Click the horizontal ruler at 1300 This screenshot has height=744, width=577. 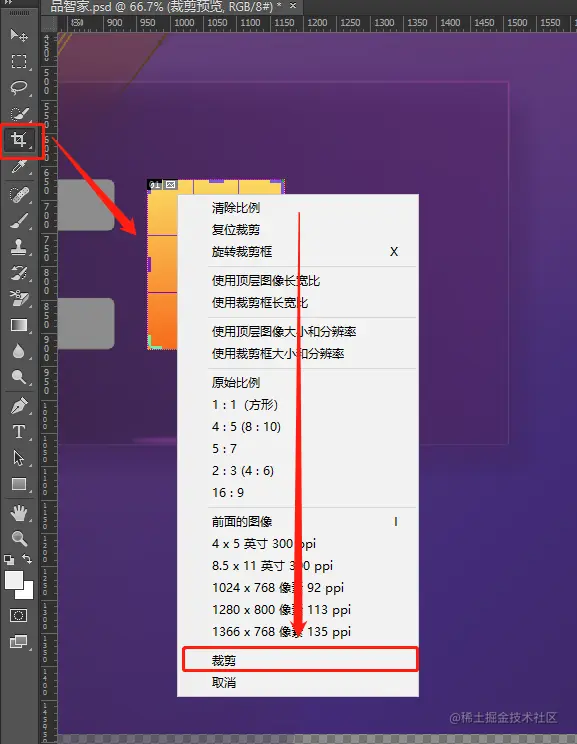(384, 22)
